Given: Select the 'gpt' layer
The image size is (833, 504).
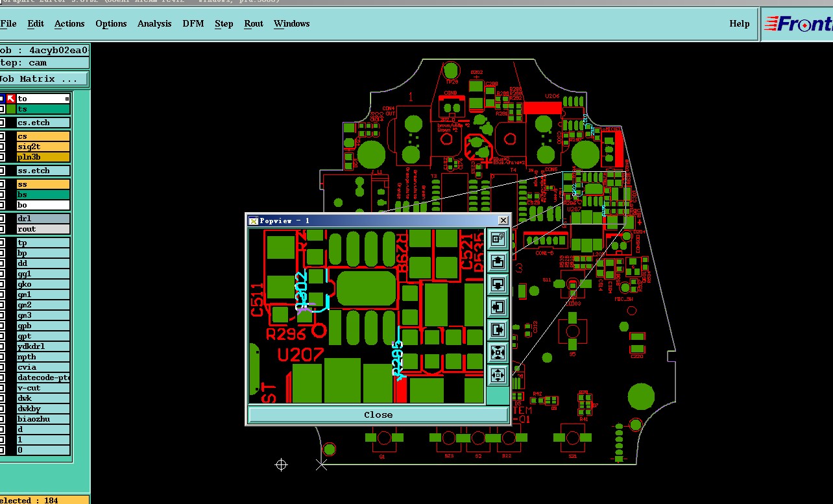Looking at the screenshot, I should (43, 336).
